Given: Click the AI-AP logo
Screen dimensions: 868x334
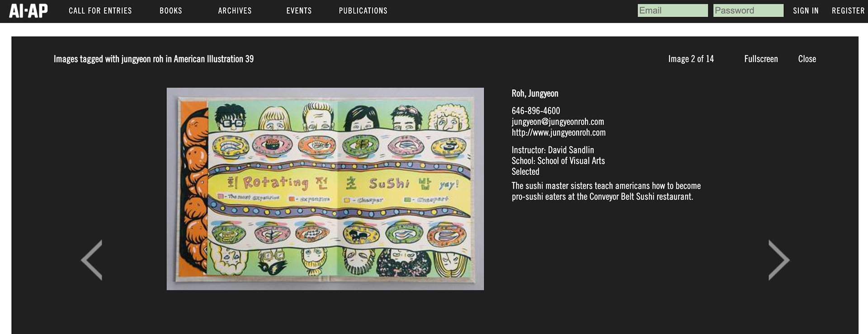Looking at the screenshot, I should pos(28,11).
